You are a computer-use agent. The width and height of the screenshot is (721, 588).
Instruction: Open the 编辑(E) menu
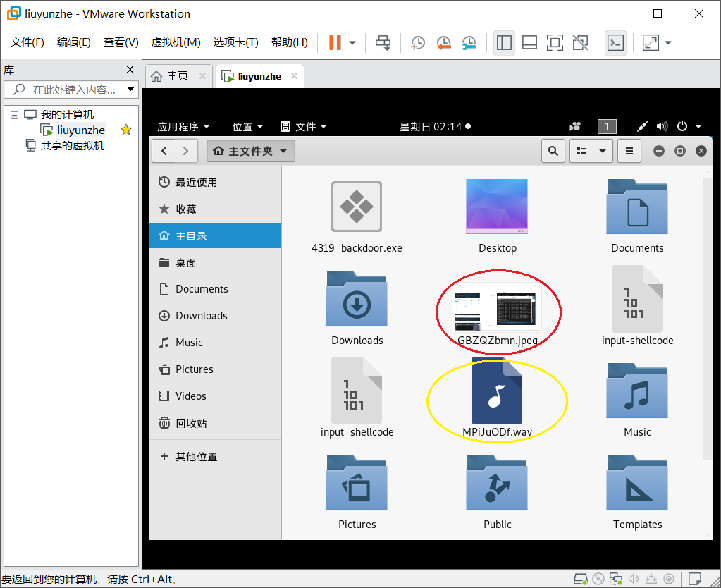pos(73,42)
